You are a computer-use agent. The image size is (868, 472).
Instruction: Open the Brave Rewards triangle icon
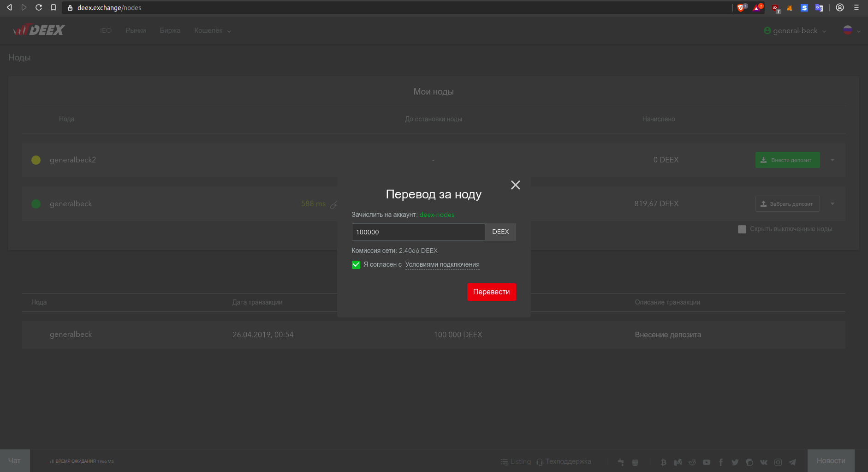coord(757,7)
